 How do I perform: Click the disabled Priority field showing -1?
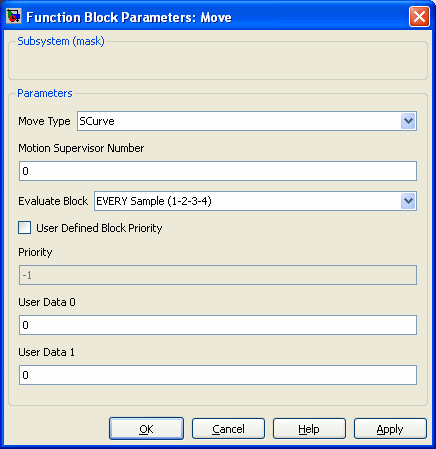(x=218, y=275)
